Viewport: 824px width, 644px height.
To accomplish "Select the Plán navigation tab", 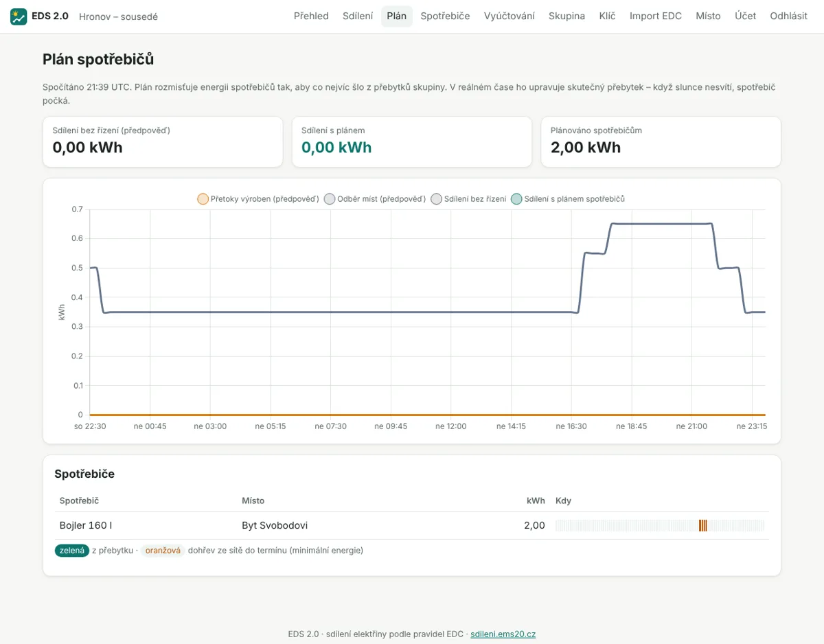I will click(x=397, y=16).
